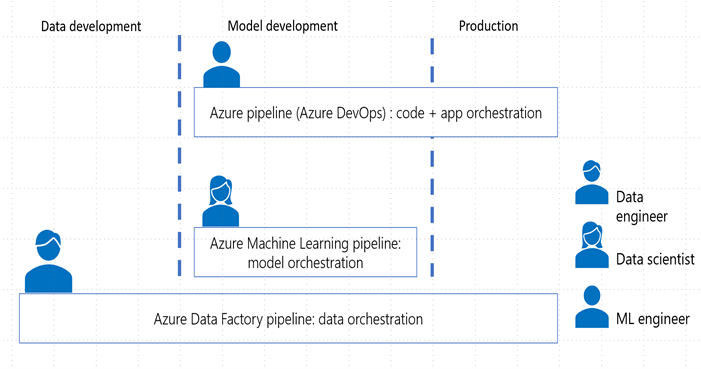Click the Azure pipeline (Azure DevOps) box
Viewport: 701px width, 369px height.
click(x=376, y=112)
